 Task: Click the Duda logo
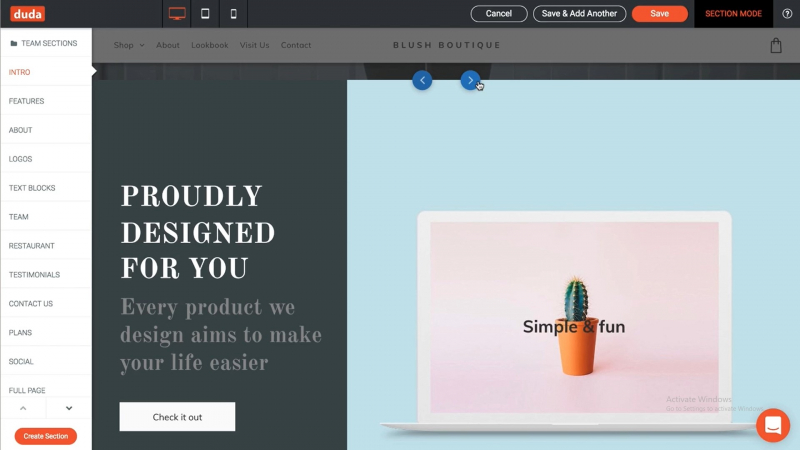click(x=28, y=14)
